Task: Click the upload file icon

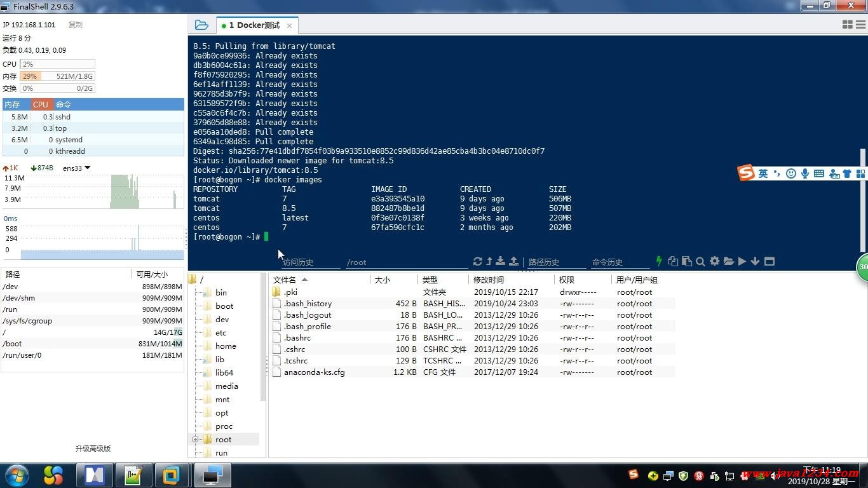Action: [x=513, y=261]
